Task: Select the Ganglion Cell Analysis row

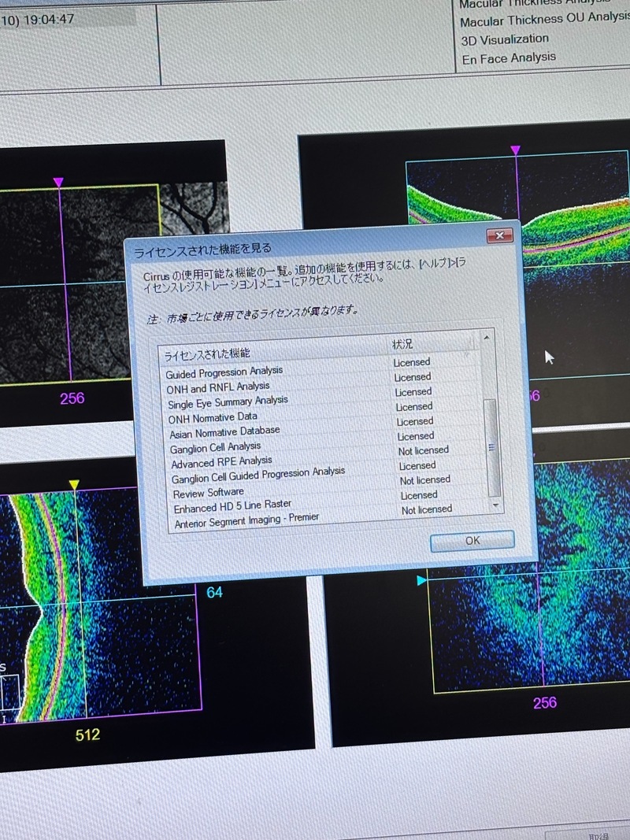Action: (x=215, y=447)
